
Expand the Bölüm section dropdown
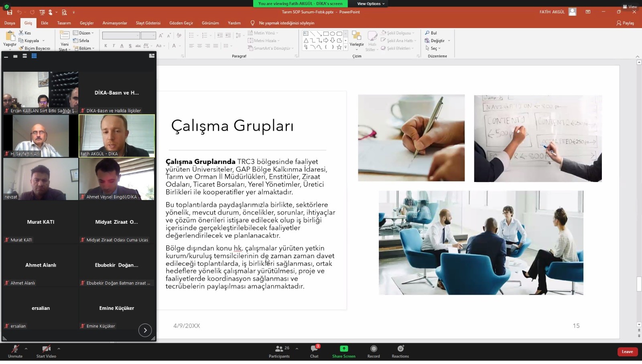[x=84, y=48]
